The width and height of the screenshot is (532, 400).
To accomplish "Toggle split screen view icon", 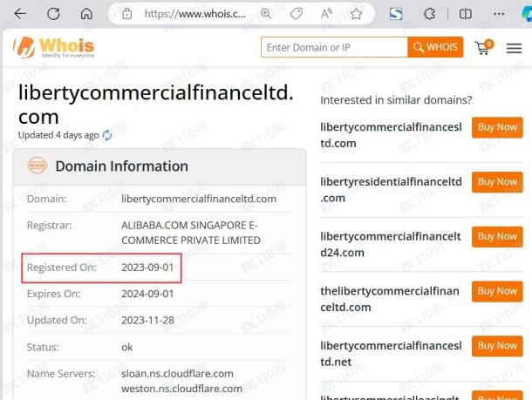I will pos(465,14).
